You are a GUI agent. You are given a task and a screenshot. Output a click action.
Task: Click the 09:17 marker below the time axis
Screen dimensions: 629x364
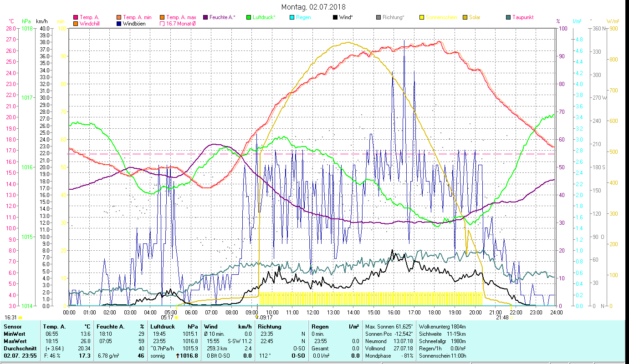266,318
